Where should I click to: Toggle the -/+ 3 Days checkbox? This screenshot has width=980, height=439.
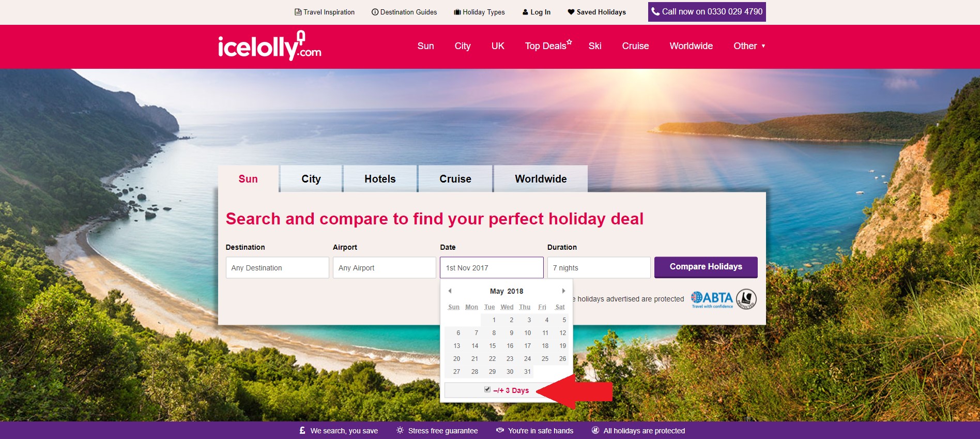click(487, 389)
